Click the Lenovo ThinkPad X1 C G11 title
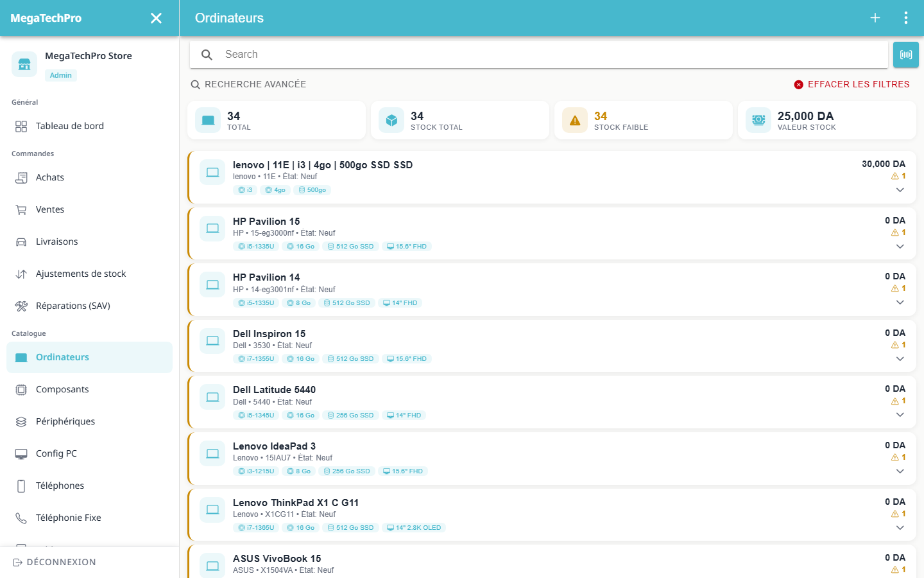This screenshot has height=578, width=924. (x=296, y=503)
